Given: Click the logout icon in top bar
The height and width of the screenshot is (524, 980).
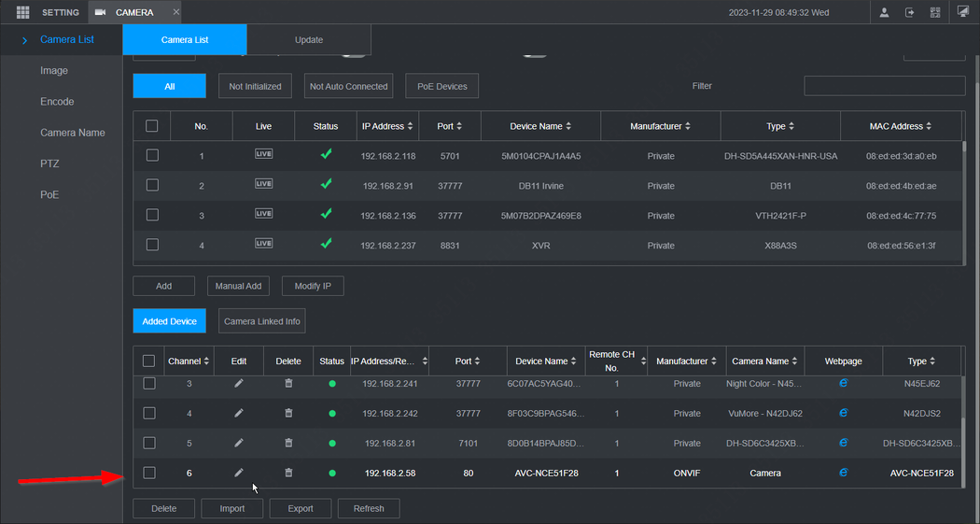Looking at the screenshot, I should click(909, 12).
